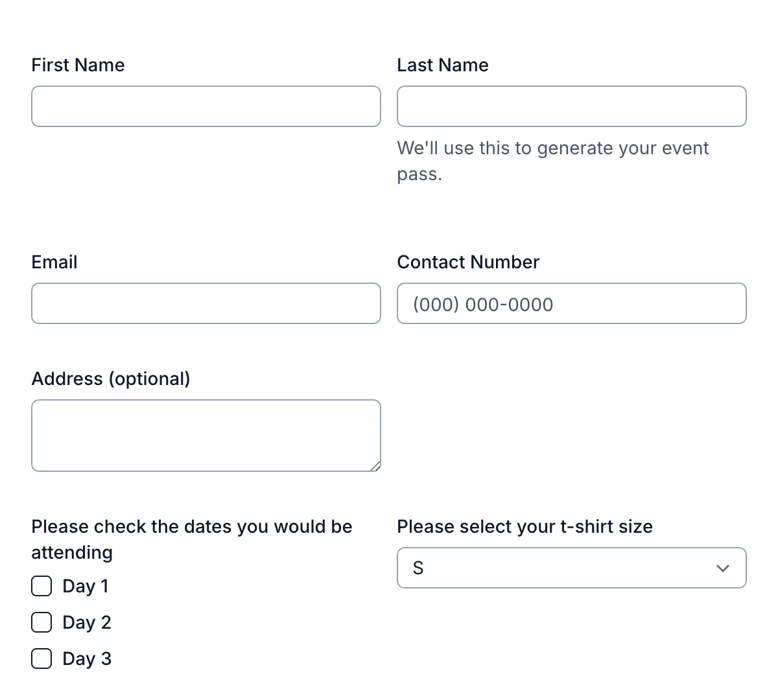Click the Contact Number label
This screenshot has height=700, width=778.
468,262
